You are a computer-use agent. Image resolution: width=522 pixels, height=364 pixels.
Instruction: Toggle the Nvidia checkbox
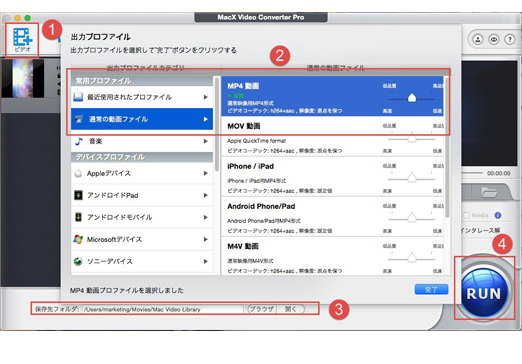click(x=466, y=215)
